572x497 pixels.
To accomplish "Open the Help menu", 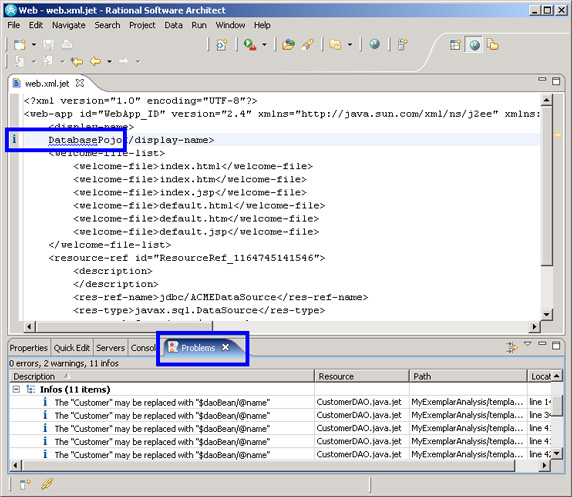I will tap(262, 25).
